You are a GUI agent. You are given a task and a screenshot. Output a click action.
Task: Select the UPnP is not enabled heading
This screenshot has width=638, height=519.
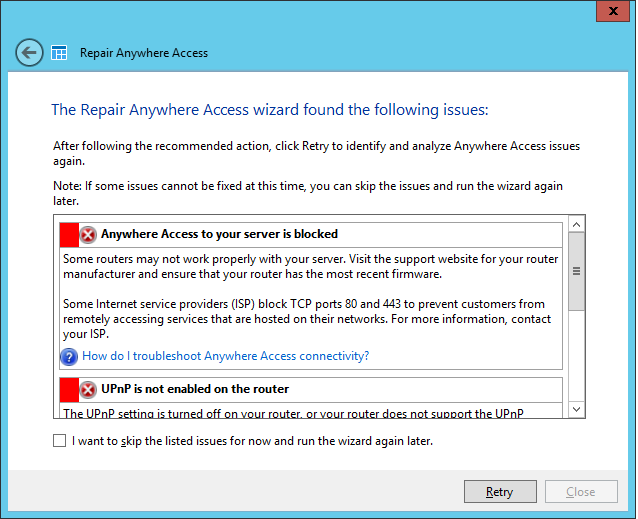[195, 389]
